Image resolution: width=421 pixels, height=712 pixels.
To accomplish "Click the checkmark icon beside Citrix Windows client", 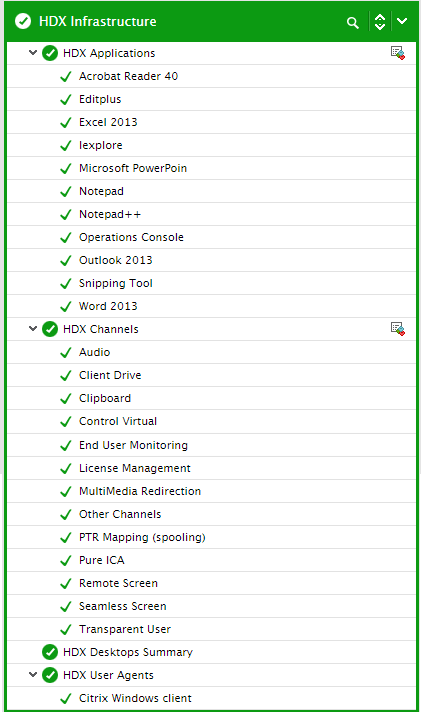I will pyautogui.click(x=66, y=698).
